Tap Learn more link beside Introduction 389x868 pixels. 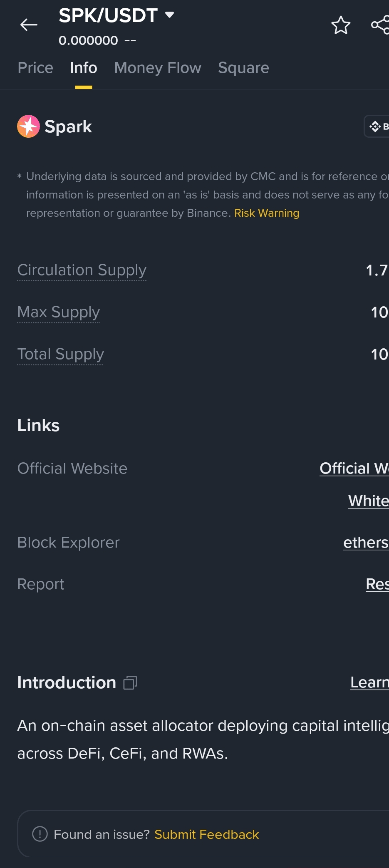(x=369, y=682)
